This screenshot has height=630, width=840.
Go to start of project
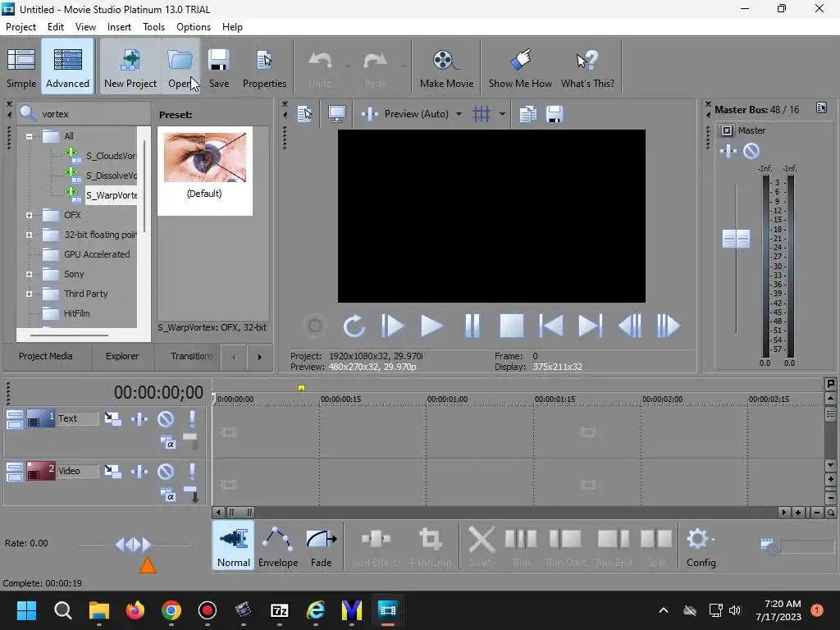pyautogui.click(x=550, y=326)
